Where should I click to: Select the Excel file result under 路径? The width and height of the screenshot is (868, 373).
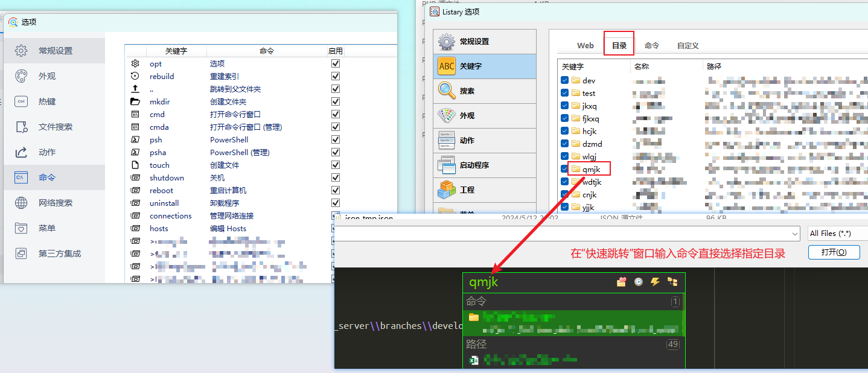coord(573,360)
